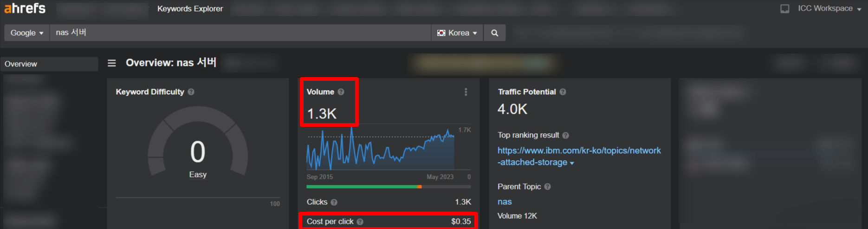The image size is (868, 229).
Task: Click the Volume help question icon
Action: point(341,92)
